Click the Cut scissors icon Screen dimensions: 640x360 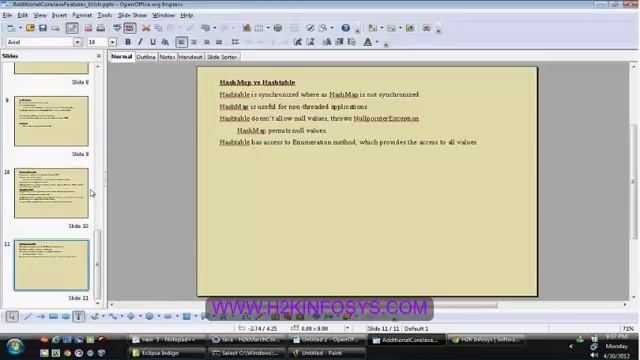(146, 28)
